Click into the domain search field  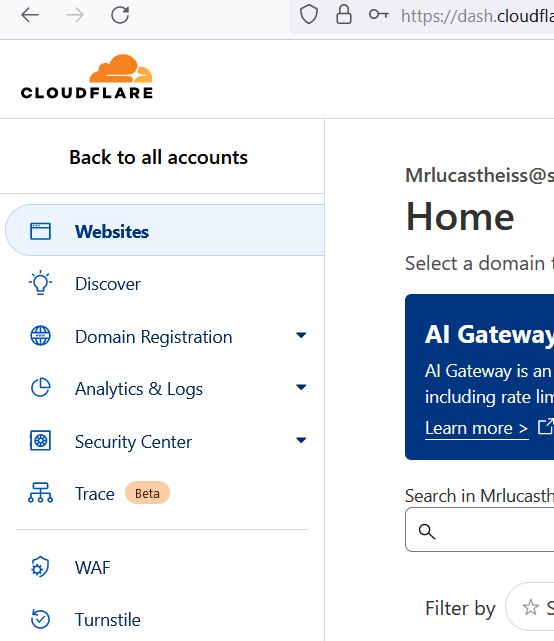pos(480,530)
